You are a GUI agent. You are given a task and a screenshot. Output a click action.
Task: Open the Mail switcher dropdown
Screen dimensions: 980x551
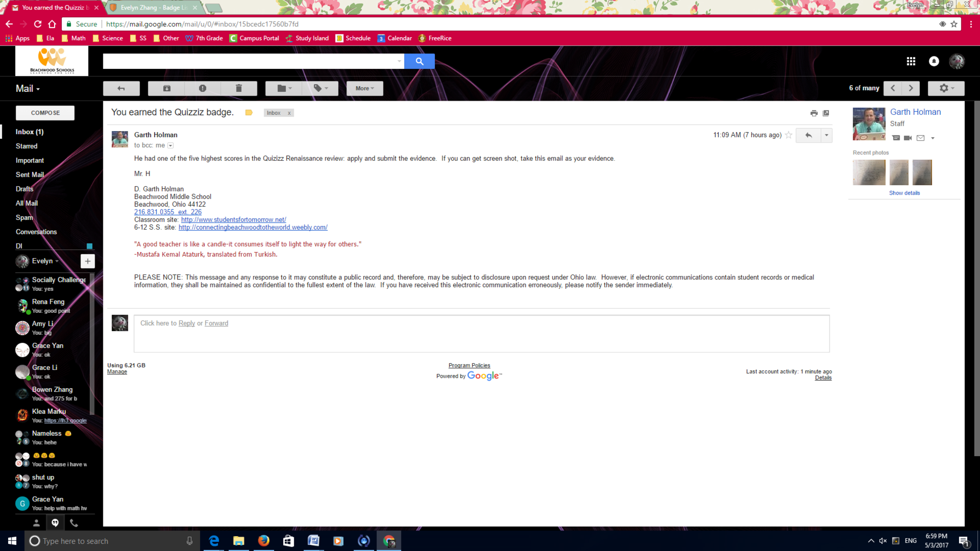(x=28, y=88)
